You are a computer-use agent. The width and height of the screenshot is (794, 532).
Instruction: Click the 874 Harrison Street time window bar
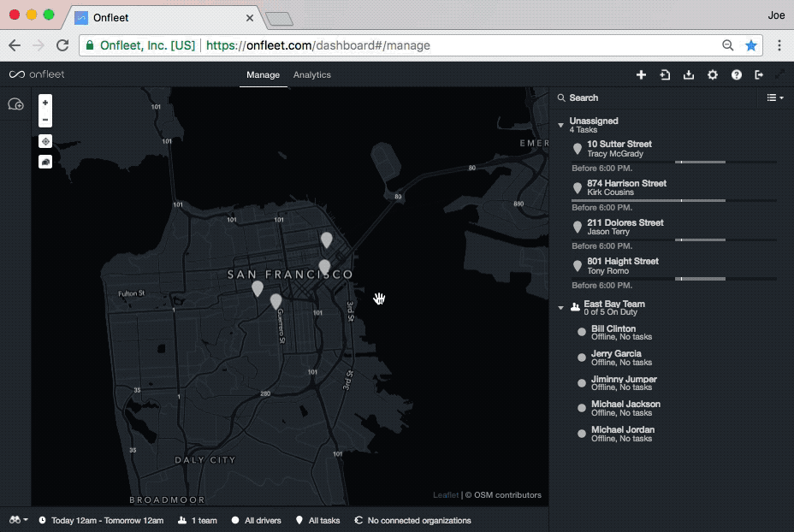(674, 200)
